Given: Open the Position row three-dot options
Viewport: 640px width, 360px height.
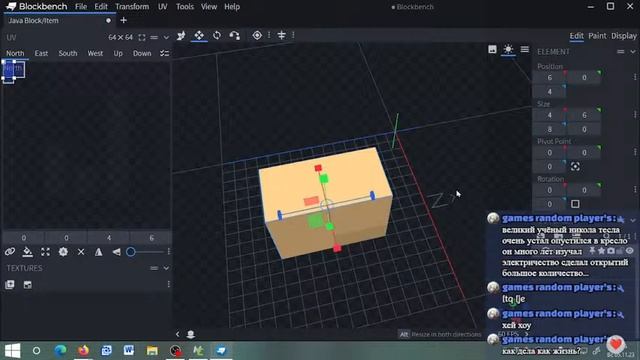Looking at the screenshot, I should tap(635, 77).
